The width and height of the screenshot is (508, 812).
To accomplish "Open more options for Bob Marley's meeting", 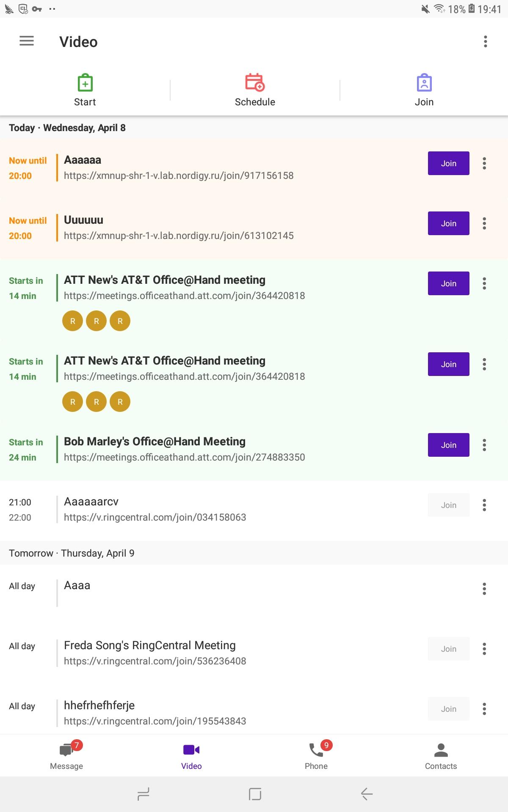I will (484, 445).
